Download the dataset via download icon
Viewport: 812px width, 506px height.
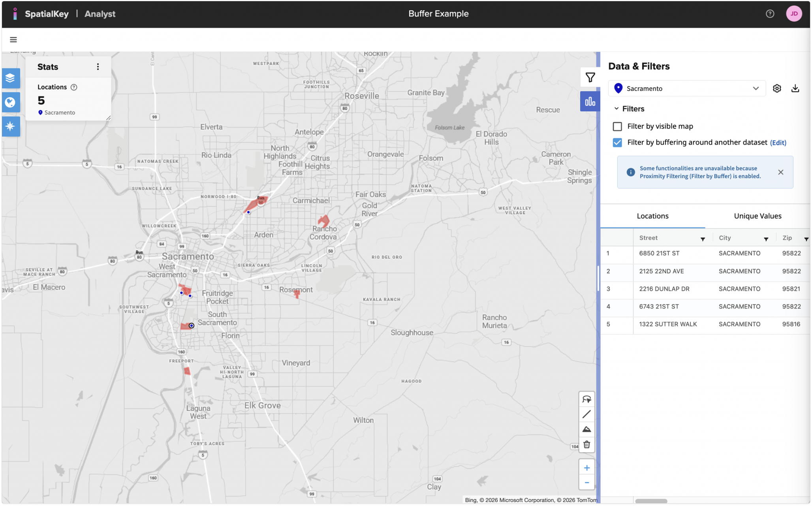795,88
